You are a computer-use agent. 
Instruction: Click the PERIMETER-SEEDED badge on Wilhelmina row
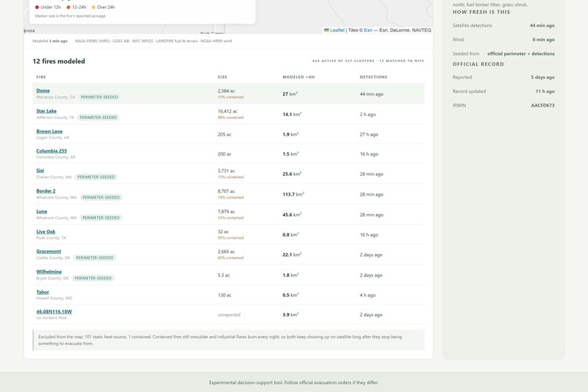click(93, 278)
